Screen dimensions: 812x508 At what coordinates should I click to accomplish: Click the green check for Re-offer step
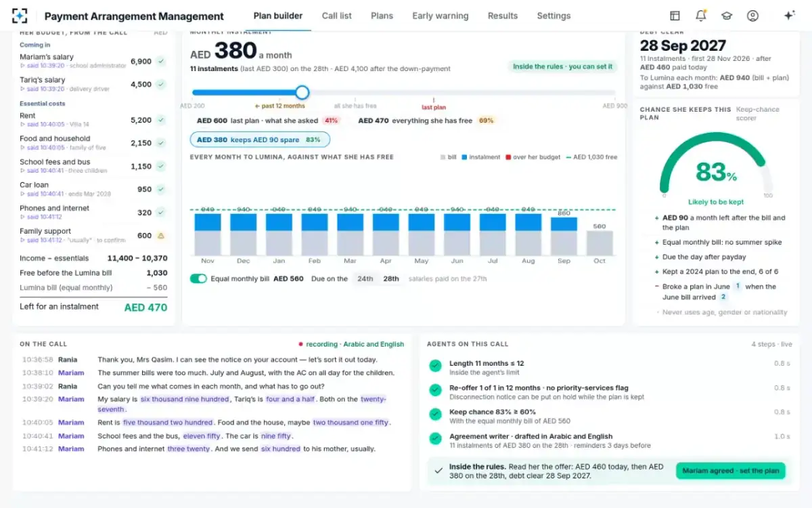[435, 390]
